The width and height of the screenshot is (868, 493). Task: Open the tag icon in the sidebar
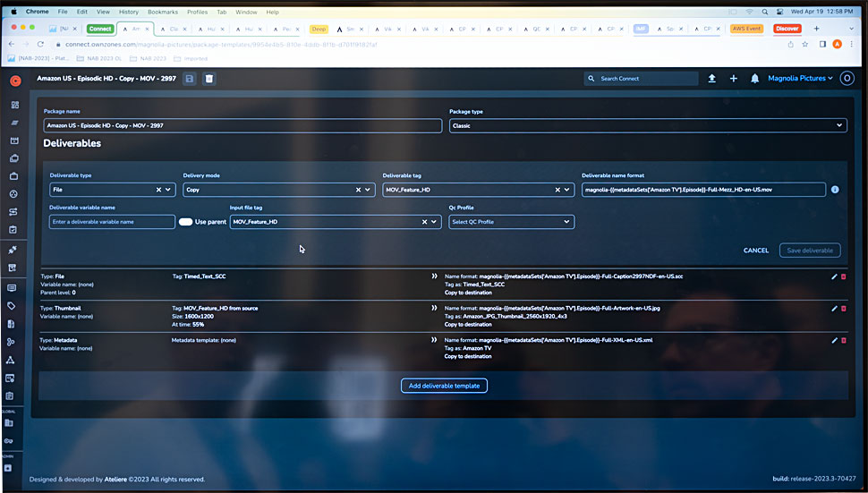coord(11,306)
